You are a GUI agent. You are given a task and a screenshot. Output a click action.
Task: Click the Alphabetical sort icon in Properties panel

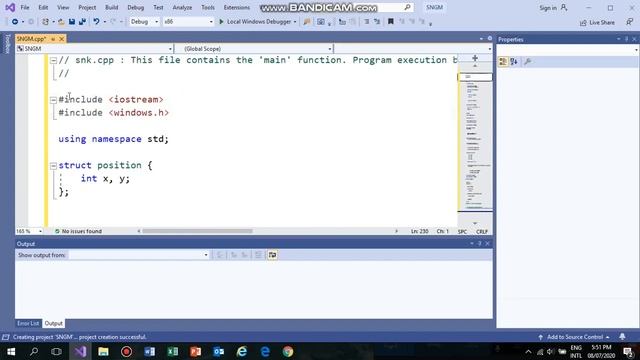pyautogui.click(x=514, y=61)
